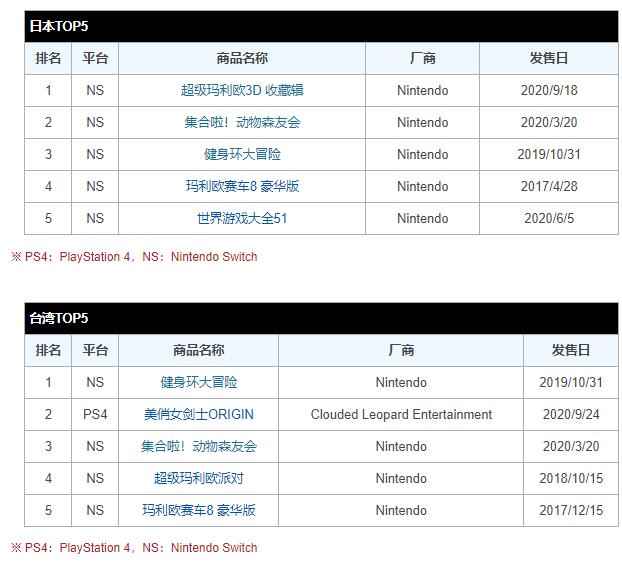Open 健身环大冒险 link in Taiwan TOP5 table
Image resolution: width=622 pixels, height=565 pixels.
pyautogui.click(x=198, y=382)
